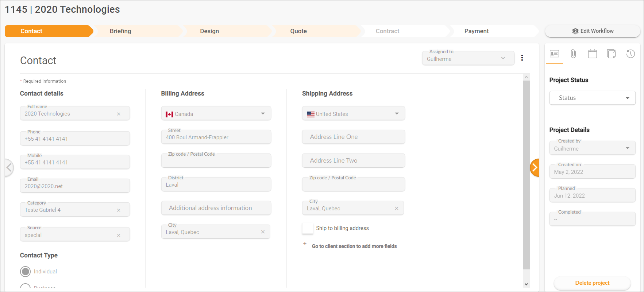644x292 pixels.
Task: Go to the Quote stage tab
Action: (x=298, y=31)
